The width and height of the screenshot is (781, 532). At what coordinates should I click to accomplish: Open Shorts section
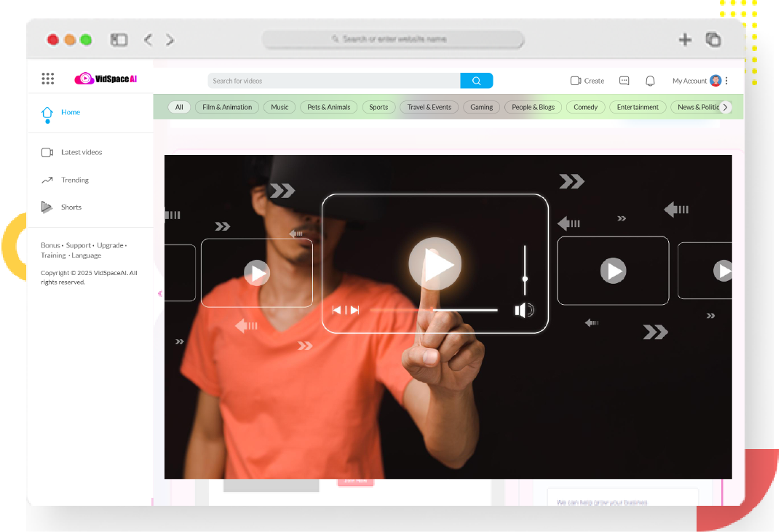pyautogui.click(x=71, y=207)
